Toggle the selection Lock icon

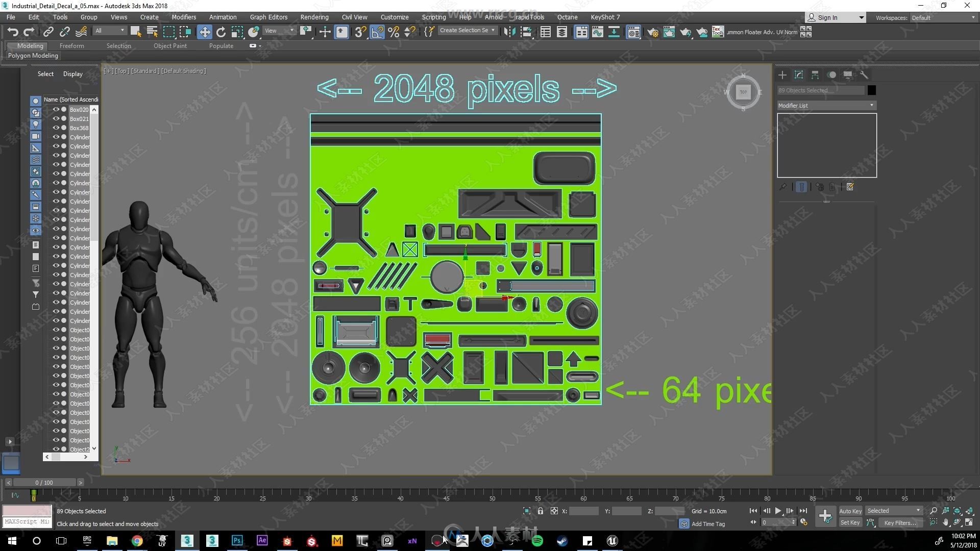click(540, 511)
